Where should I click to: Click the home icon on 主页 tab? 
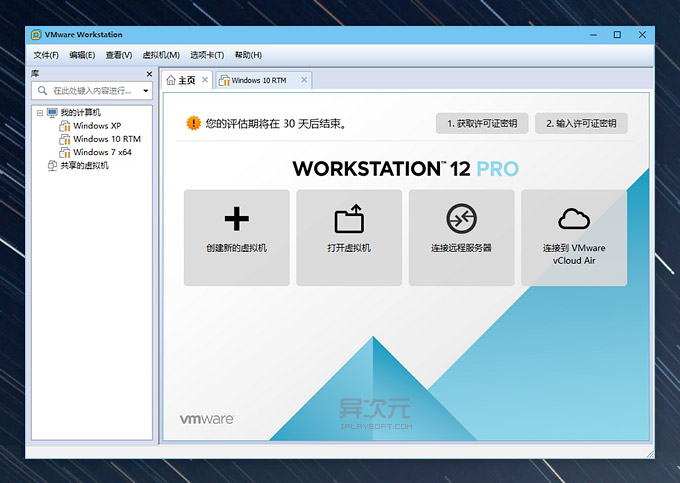[x=171, y=80]
